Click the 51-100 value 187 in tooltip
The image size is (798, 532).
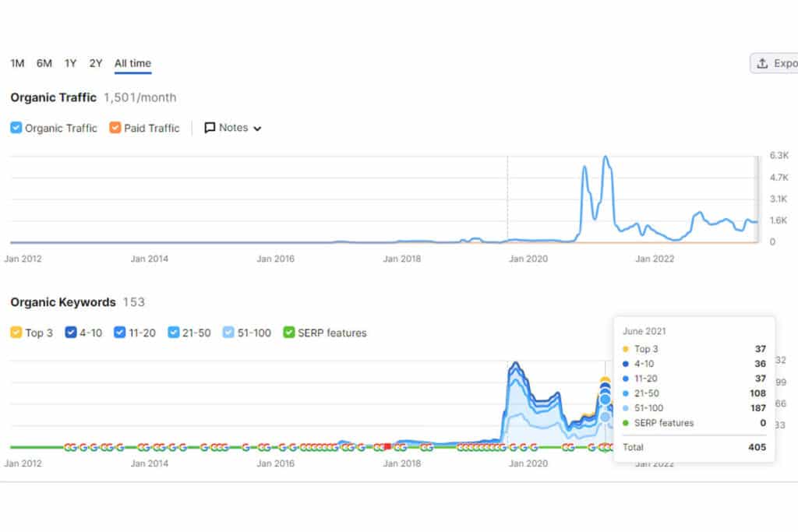click(x=757, y=408)
